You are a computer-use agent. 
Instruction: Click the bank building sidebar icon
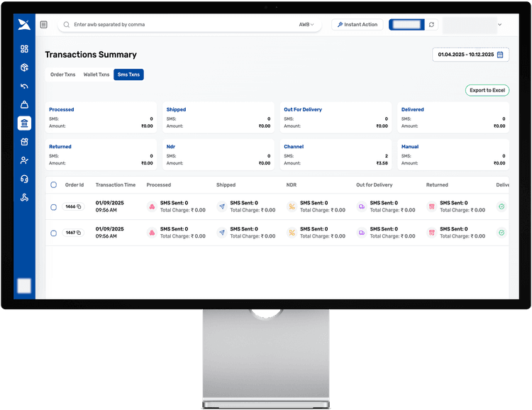pos(24,123)
